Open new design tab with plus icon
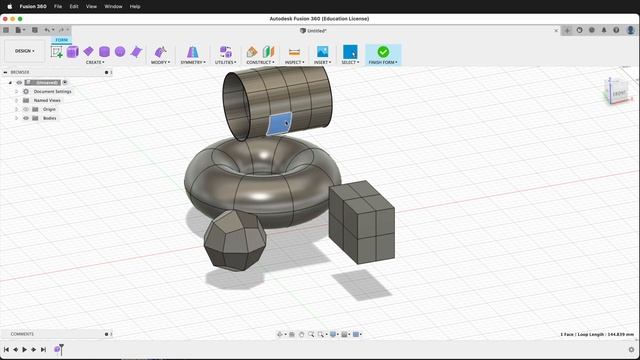This screenshot has height=360, width=640. [x=567, y=30]
